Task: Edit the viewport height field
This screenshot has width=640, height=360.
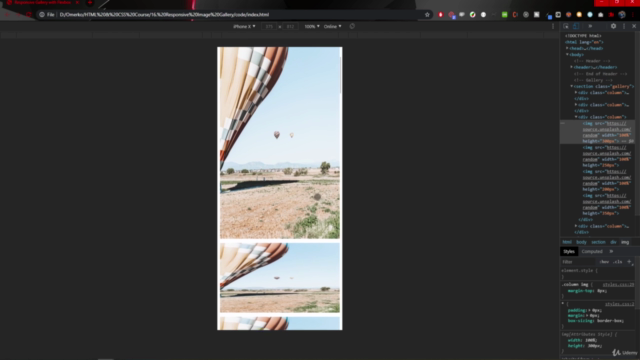Action: 290,27
